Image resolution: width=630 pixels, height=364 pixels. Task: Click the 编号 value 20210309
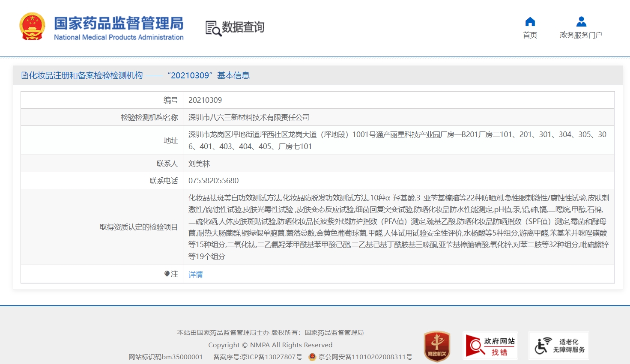(205, 100)
